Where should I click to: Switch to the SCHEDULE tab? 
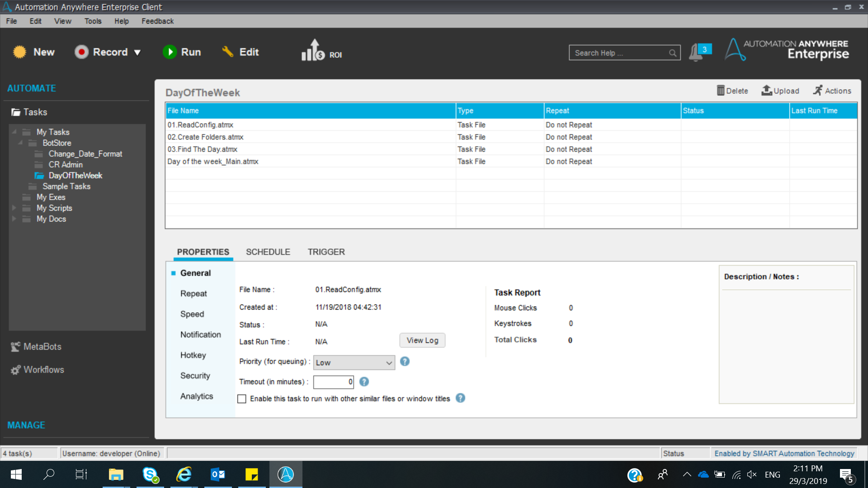pyautogui.click(x=268, y=252)
